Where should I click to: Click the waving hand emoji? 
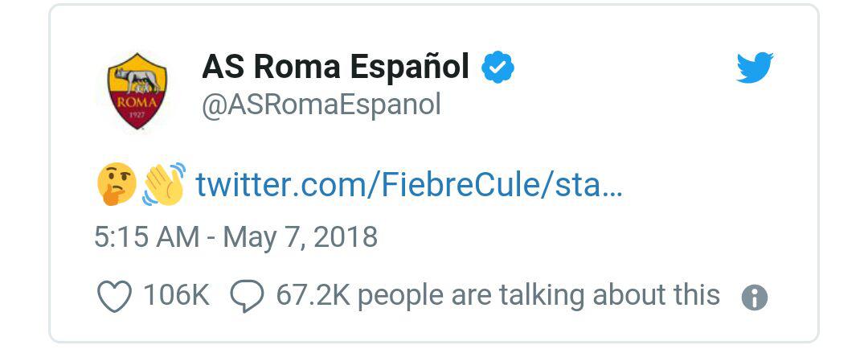(x=164, y=184)
